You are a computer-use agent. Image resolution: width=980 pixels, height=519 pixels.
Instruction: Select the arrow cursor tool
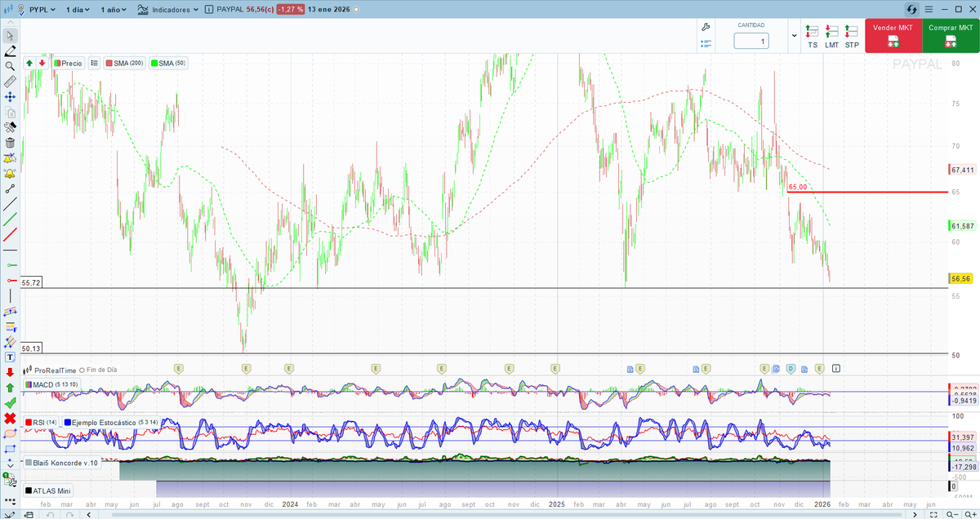(x=10, y=36)
